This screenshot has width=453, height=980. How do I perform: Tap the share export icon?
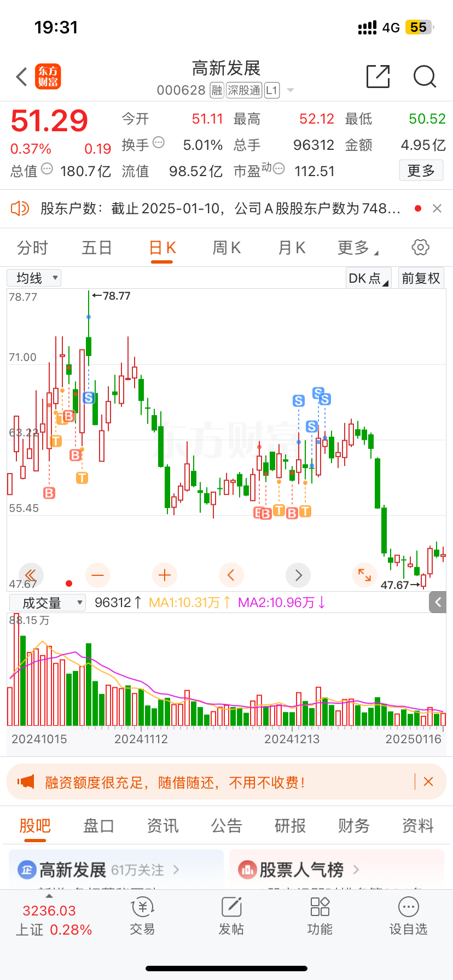pyautogui.click(x=378, y=76)
